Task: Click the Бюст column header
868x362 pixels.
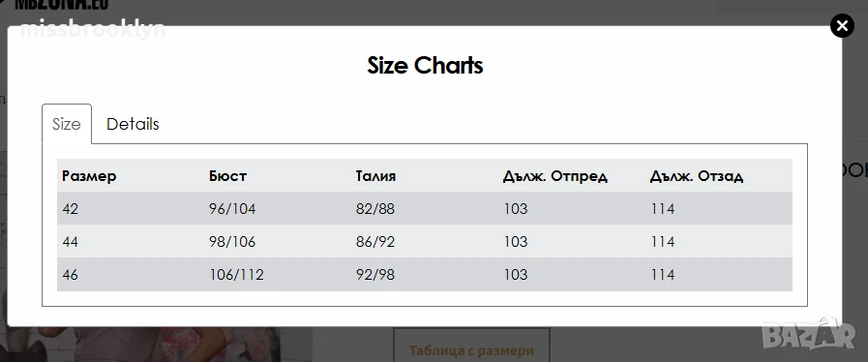Action: click(x=228, y=176)
